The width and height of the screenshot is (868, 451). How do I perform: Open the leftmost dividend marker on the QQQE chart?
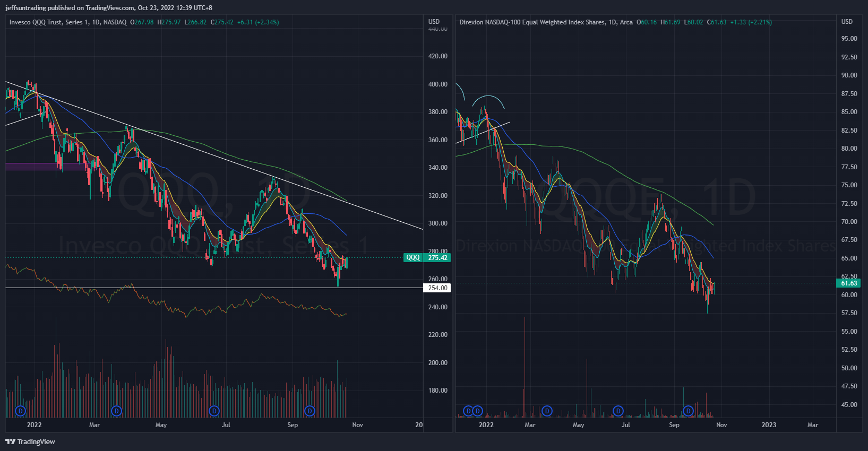click(x=468, y=411)
